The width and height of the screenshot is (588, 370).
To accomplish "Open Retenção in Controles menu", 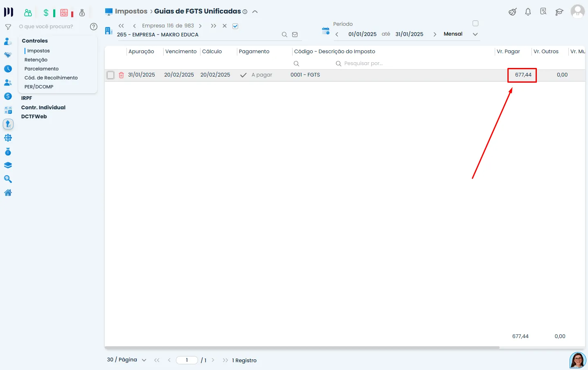I will [x=36, y=60].
